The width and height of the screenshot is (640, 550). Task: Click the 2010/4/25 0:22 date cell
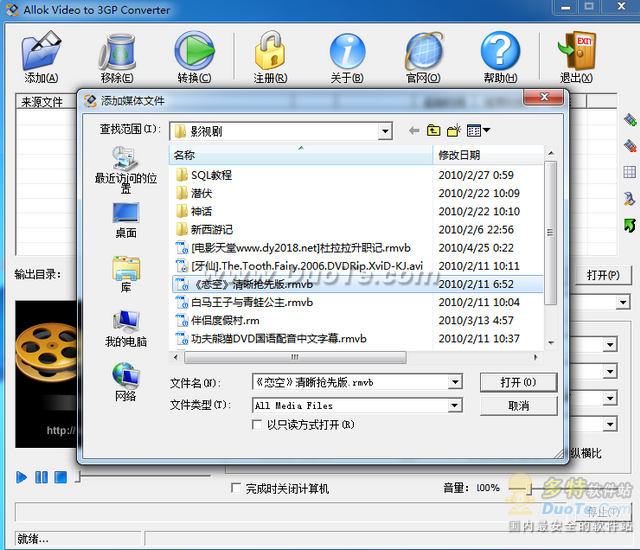tap(476, 248)
